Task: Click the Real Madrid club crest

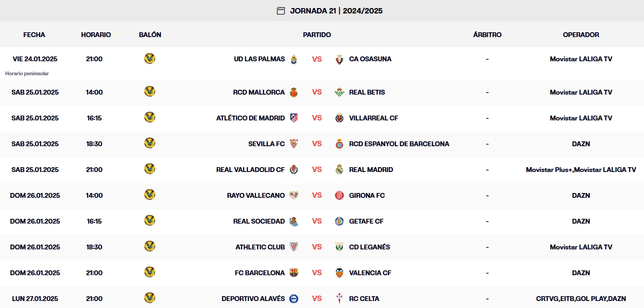Action: (x=339, y=170)
